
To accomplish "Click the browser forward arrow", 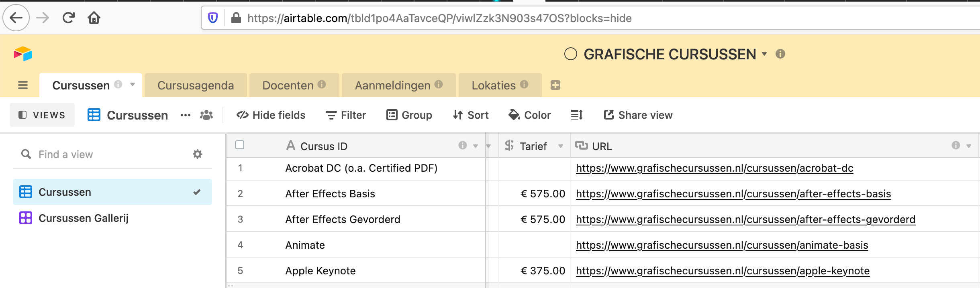I will point(43,18).
